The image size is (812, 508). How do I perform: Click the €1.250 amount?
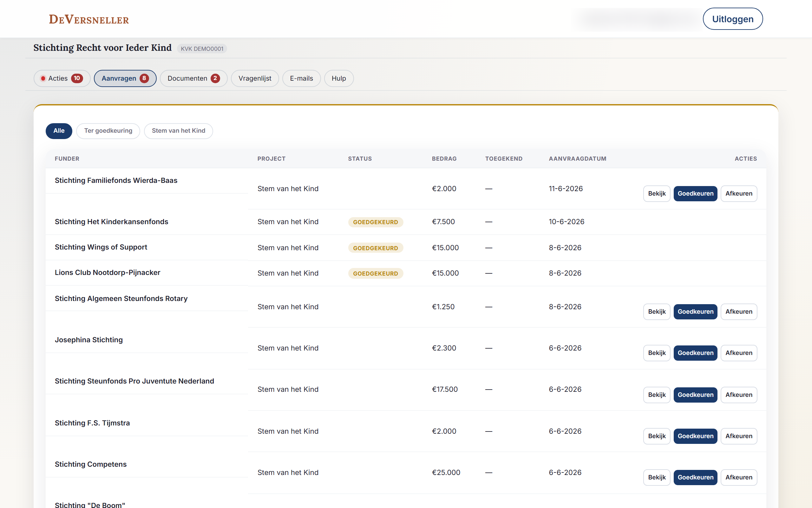pos(443,307)
